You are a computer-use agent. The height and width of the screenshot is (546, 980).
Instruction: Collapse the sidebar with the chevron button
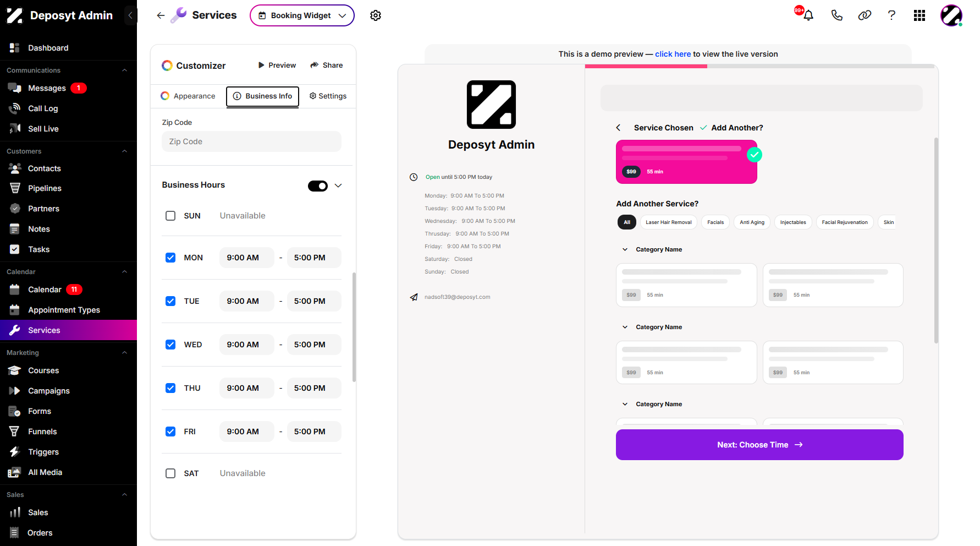[130, 15]
